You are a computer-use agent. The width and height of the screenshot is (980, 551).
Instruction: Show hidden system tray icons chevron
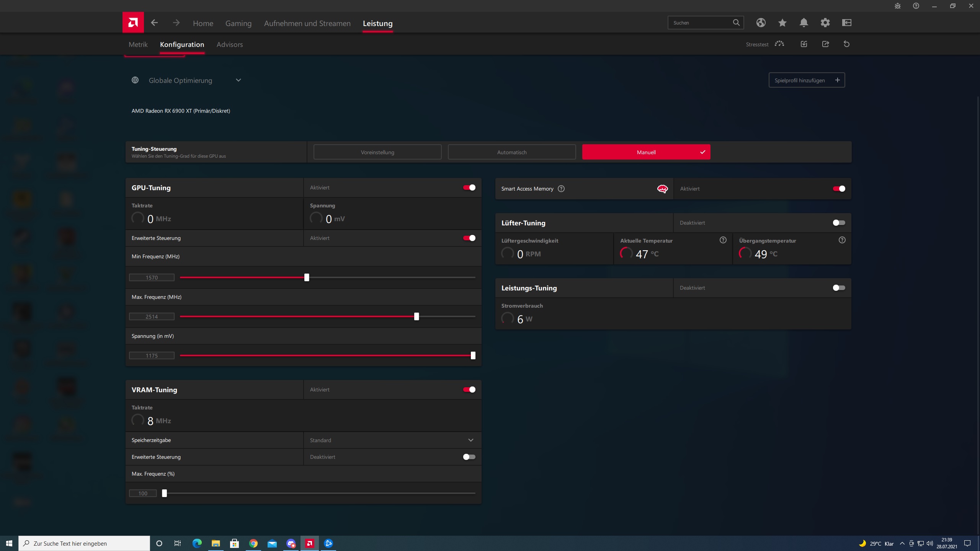pos(902,543)
